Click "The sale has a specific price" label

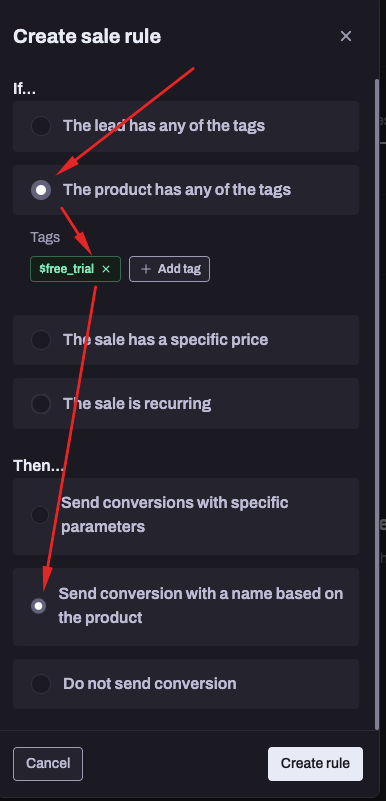(x=165, y=340)
